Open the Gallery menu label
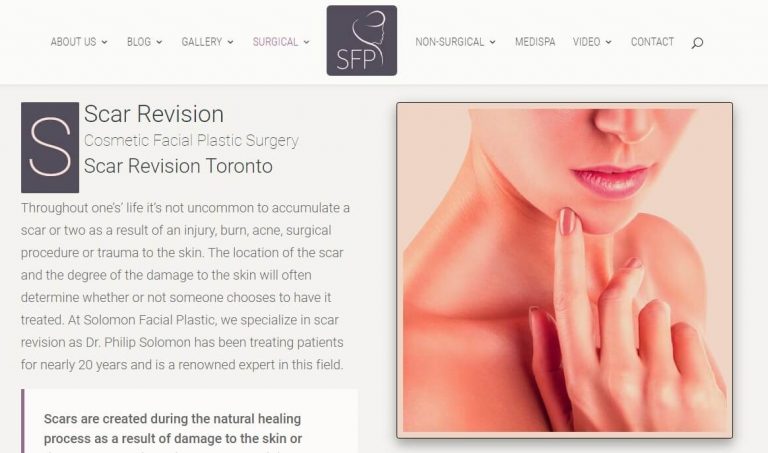The height and width of the screenshot is (453, 768). 201,42
